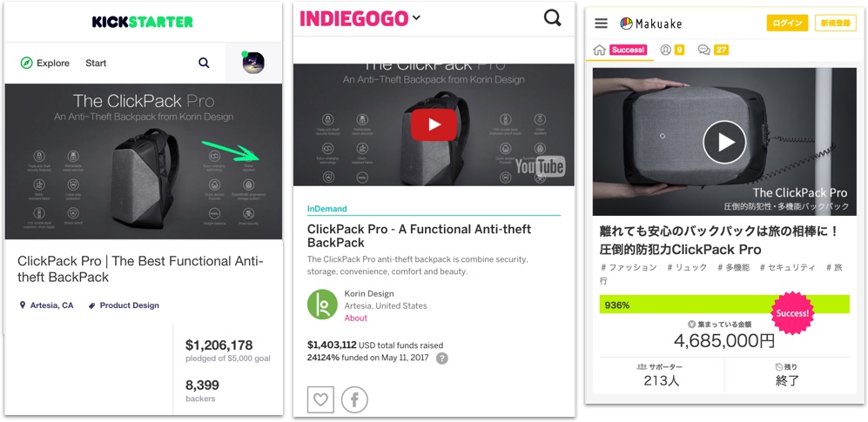Open the About link under Korin Design

[x=356, y=318]
